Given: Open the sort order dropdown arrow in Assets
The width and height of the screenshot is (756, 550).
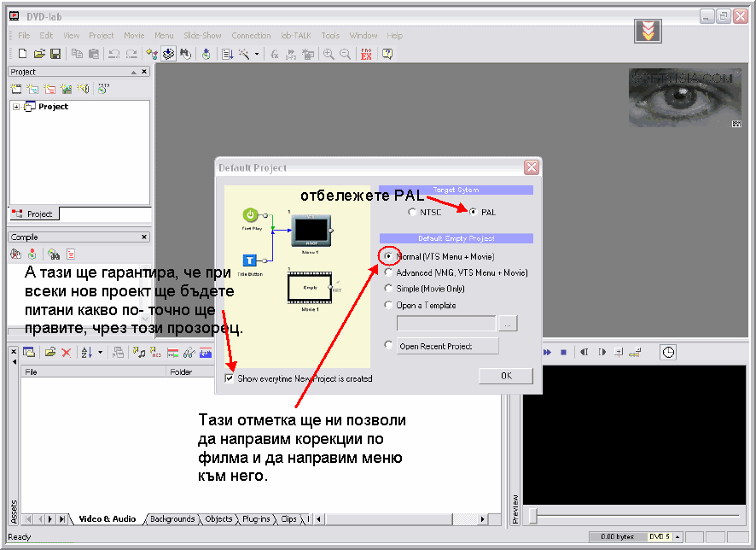Looking at the screenshot, I should point(100,353).
